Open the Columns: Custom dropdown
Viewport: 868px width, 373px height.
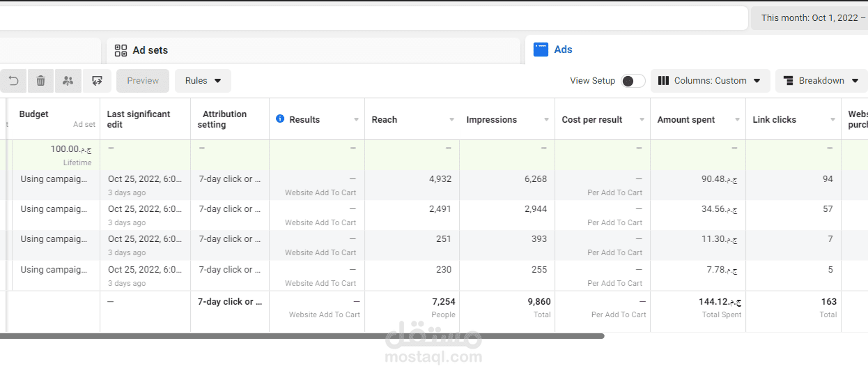coord(711,81)
